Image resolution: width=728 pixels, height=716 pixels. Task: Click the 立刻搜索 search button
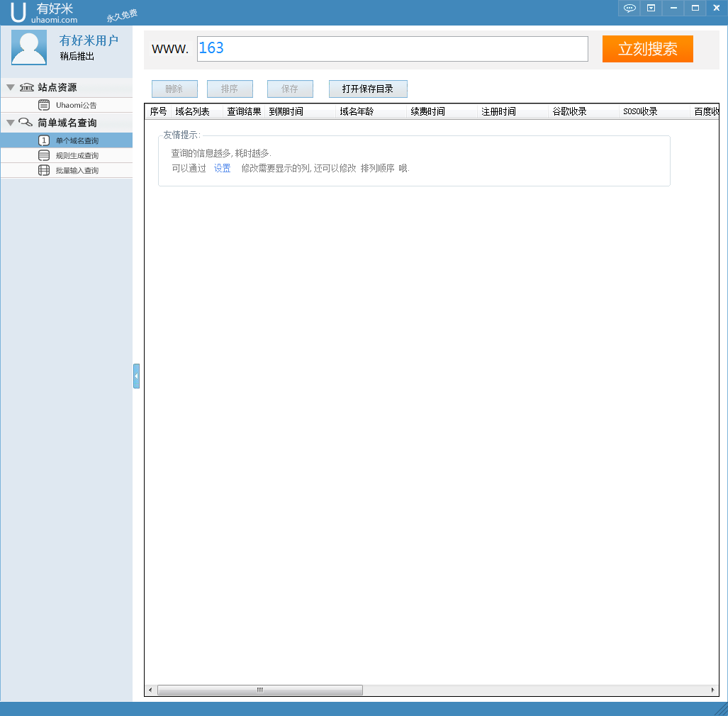[x=648, y=49]
